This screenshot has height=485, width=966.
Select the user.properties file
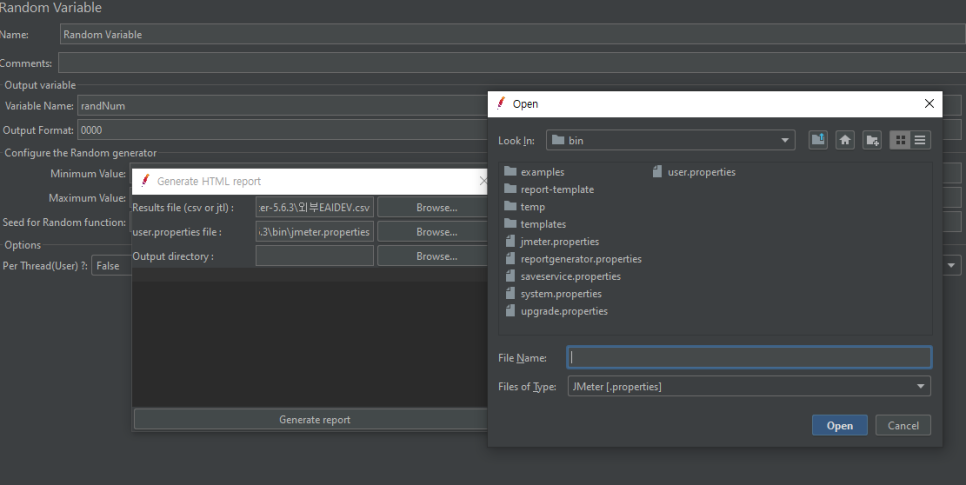[x=694, y=172]
